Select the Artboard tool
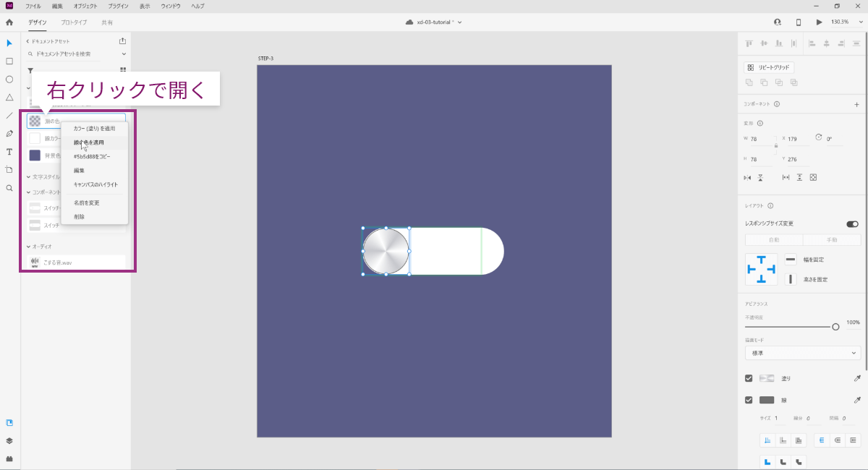This screenshot has height=470, width=868. point(9,170)
